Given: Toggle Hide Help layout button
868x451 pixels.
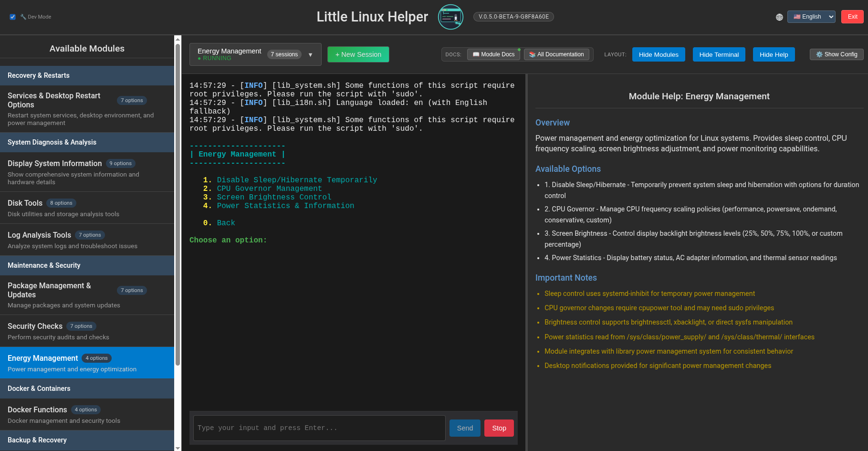Looking at the screenshot, I should click(774, 54).
